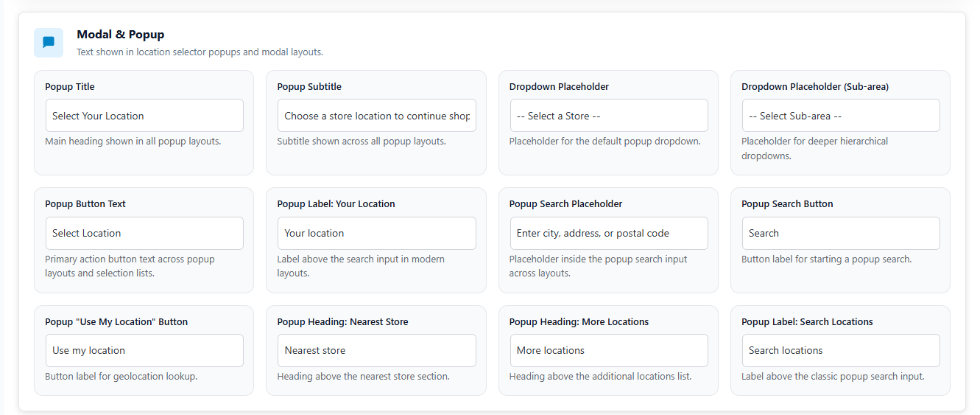Click the 'Popup Button Text' label
Image resolution: width=980 pixels, height=415 pixels.
(85, 204)
